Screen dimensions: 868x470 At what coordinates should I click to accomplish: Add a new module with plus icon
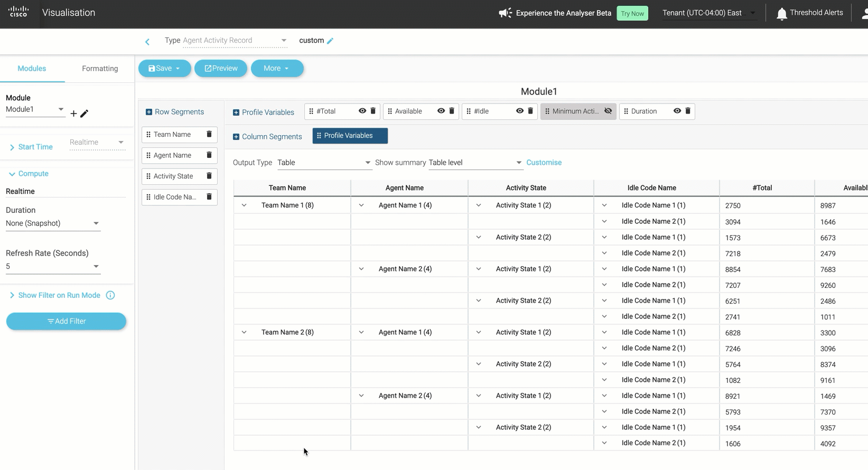(73, 114)
